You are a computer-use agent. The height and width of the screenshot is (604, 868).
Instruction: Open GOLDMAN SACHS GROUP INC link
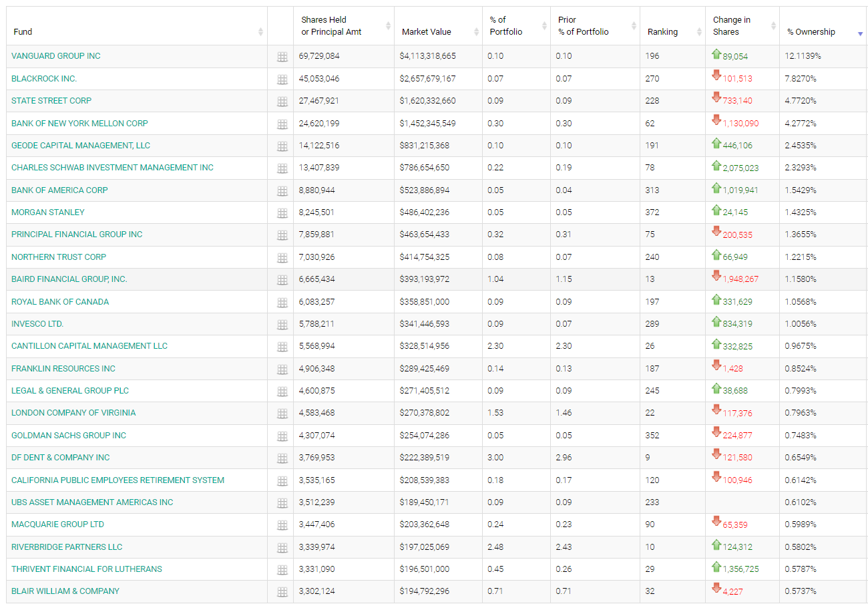(69, 436)
